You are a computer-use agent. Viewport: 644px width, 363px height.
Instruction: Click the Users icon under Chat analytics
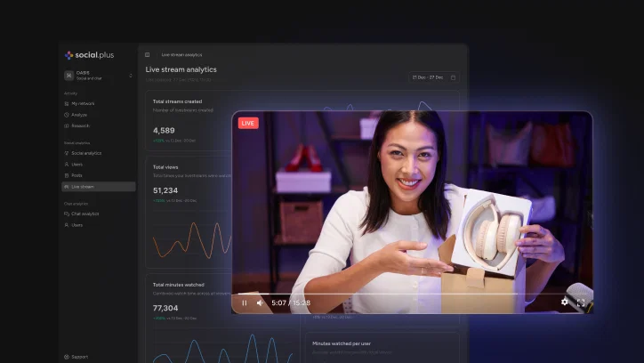[67, 225]
